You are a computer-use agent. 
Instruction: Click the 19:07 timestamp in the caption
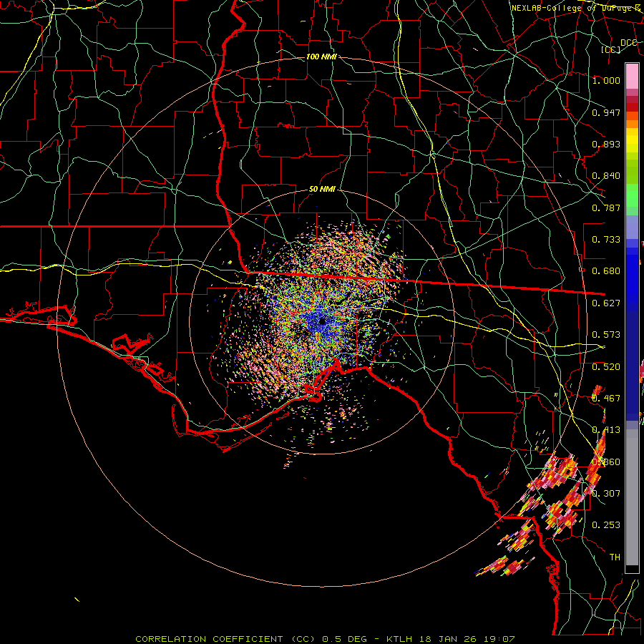click(x=501, y=639)
